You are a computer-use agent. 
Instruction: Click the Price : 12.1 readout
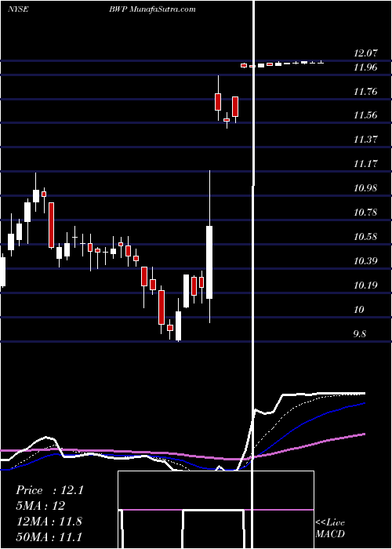pos(49,490)
